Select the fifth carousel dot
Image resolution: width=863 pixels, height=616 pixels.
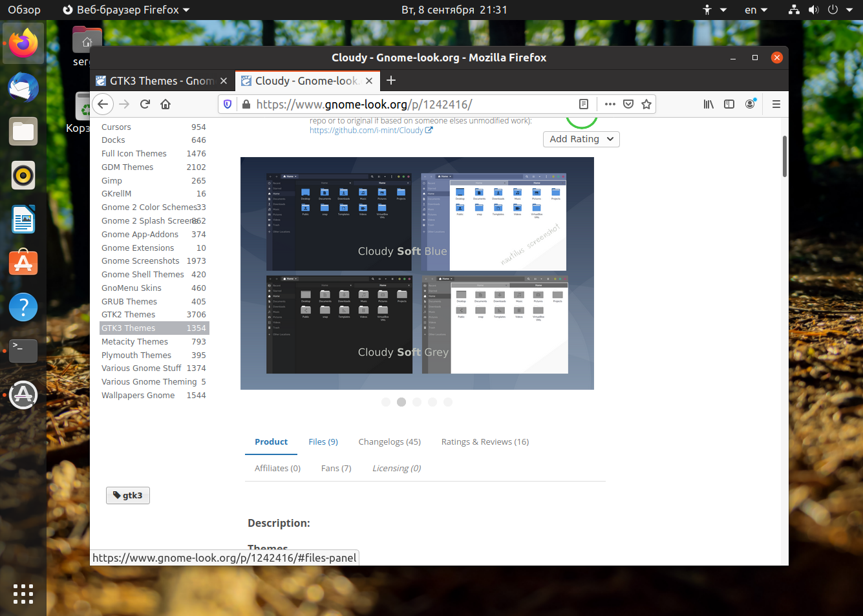(x=448, y=402)
